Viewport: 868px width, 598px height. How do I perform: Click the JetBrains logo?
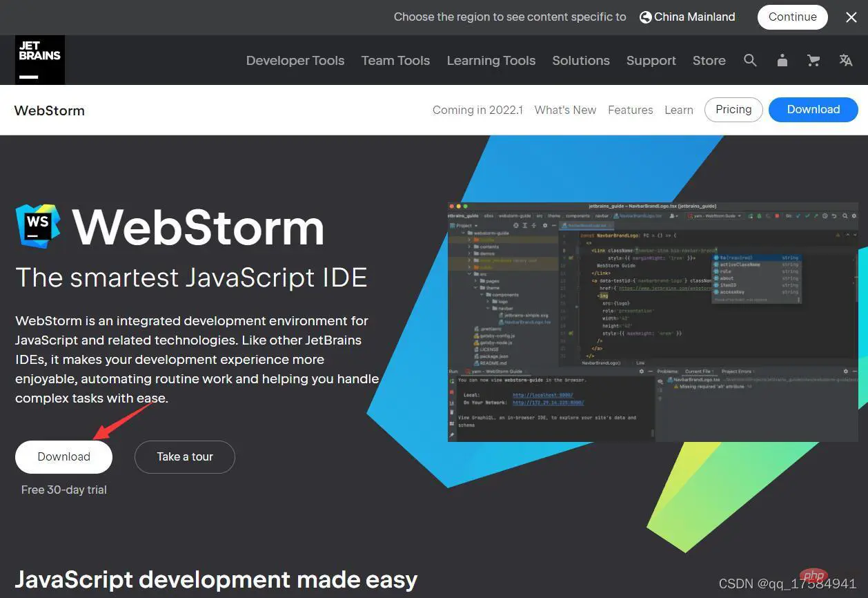point(40,60)
